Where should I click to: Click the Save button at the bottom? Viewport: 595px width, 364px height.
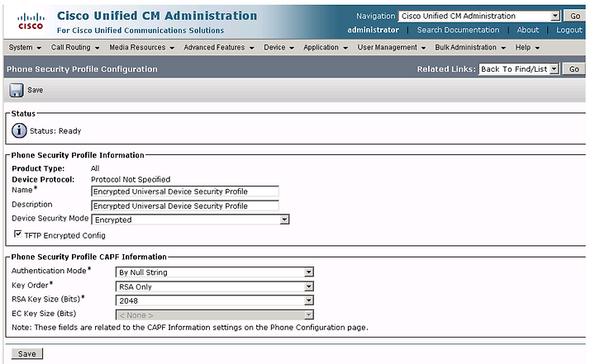click(27, 354)
